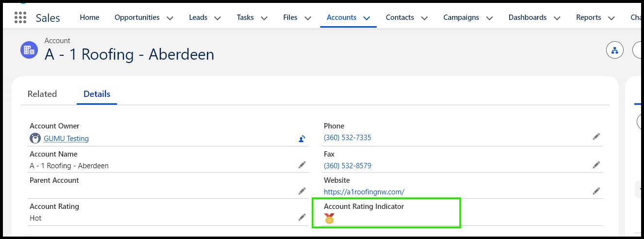Click the A - 1 Roofing - Aberdeen page title

click(129, 54)
